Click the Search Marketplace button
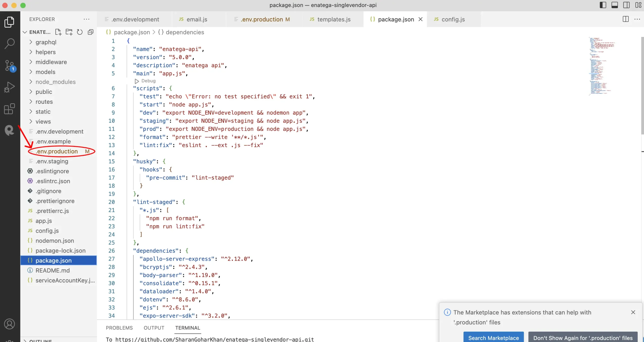This screenshot has width=644, height=342. pyautogui.click(x=493, y=338)
